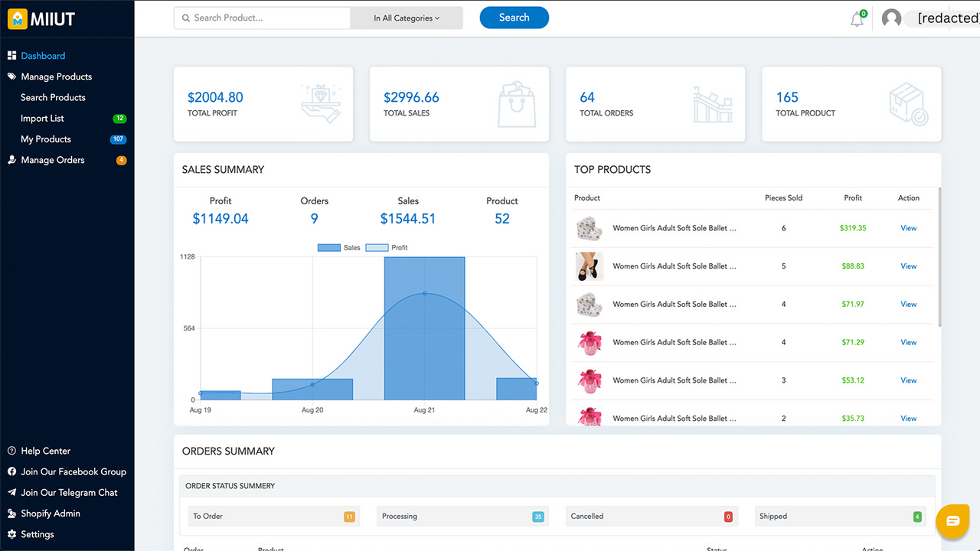This screenshot has width=980, height=551.
Task: Click the 165 total product value
Action: click(x=787, y=97)
